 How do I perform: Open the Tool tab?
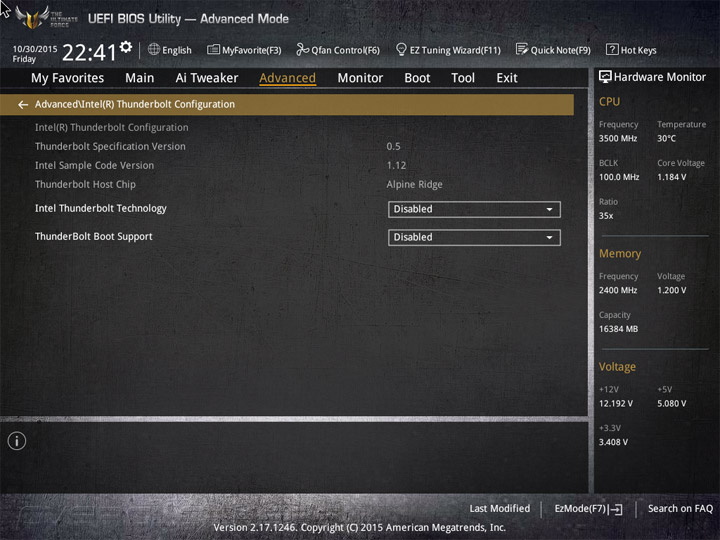[x=463, y=78]
